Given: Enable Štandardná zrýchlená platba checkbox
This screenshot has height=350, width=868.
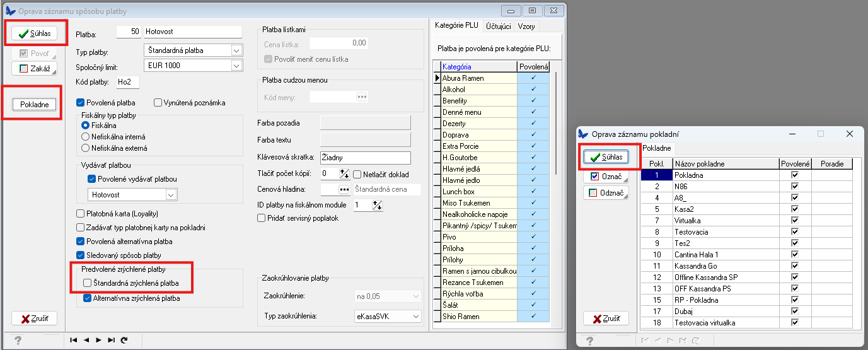Looking at the screenshot, I should point(88,284).
